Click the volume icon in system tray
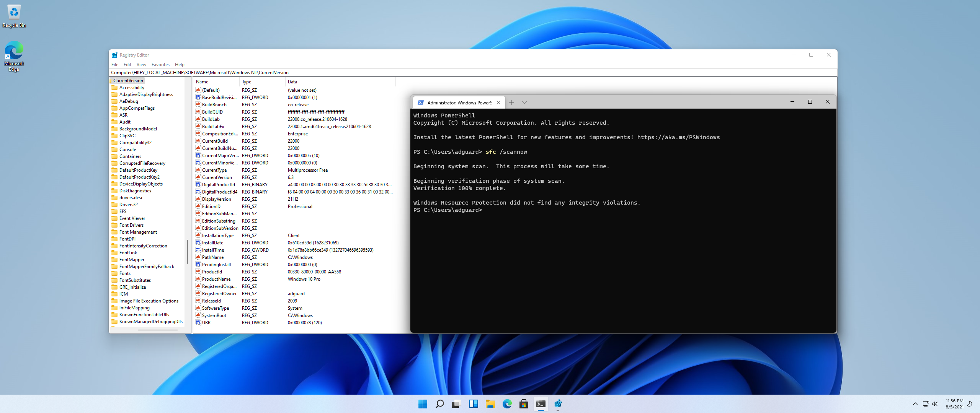Viewport: 980px width, 413px height. 935,404
